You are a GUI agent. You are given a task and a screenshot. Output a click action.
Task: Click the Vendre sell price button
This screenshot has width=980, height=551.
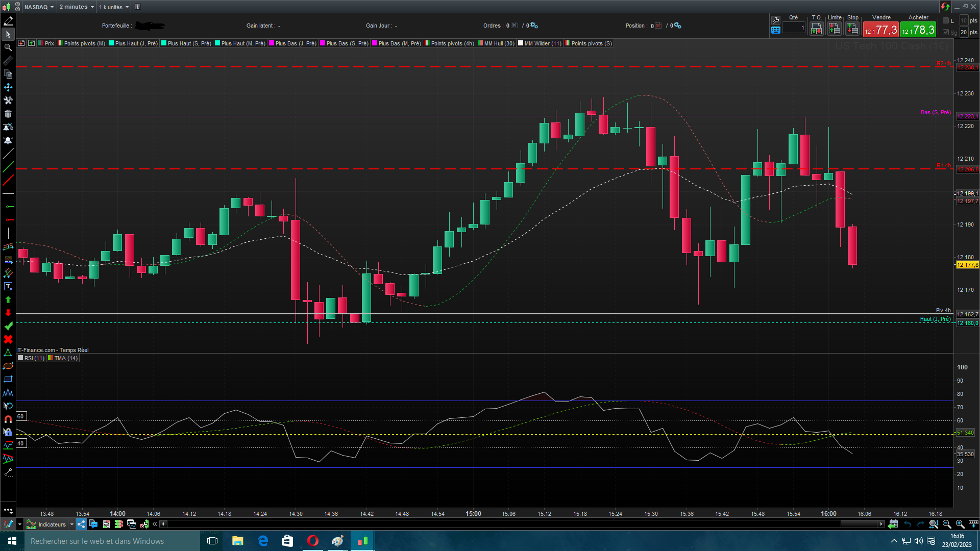click(880, 30)
